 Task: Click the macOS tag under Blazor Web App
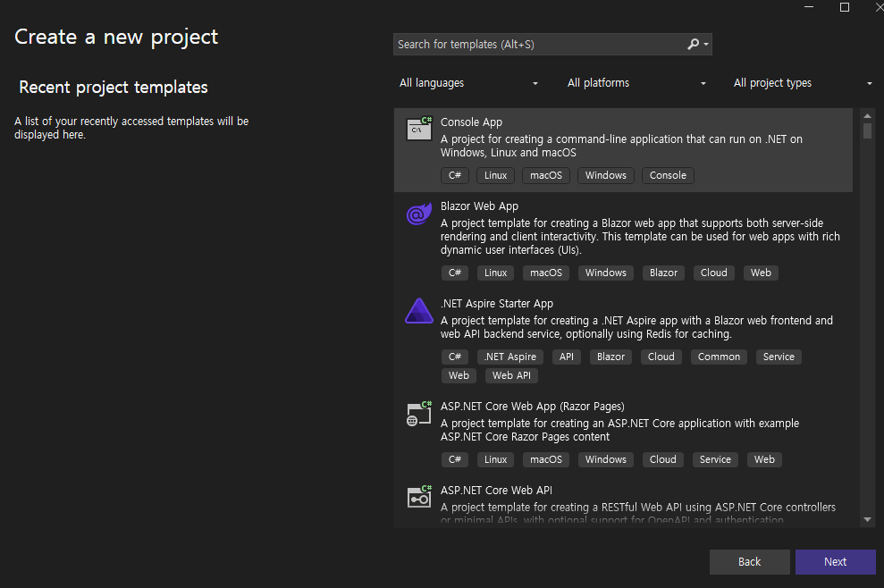(546, 273)
